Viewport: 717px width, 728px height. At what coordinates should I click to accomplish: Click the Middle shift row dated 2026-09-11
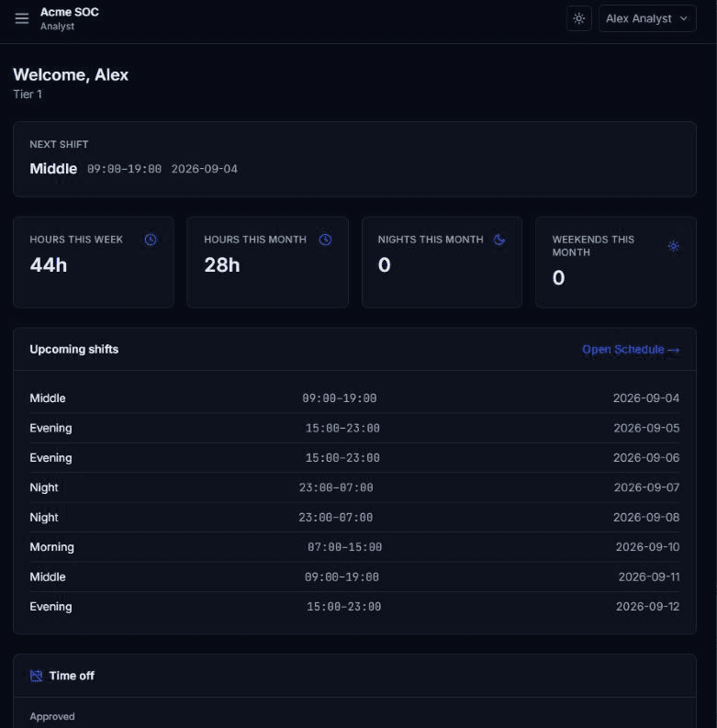coord(354,577)
